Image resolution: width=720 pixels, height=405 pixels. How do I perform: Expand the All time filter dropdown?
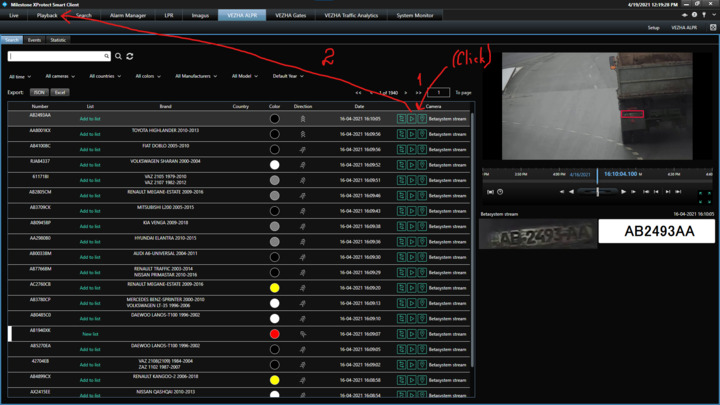20,76
